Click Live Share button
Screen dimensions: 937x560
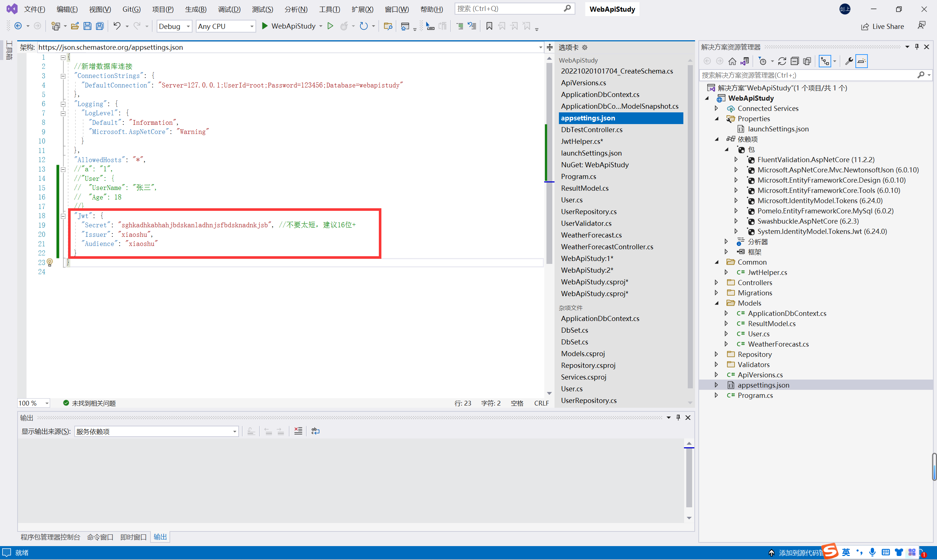[882, 26]
